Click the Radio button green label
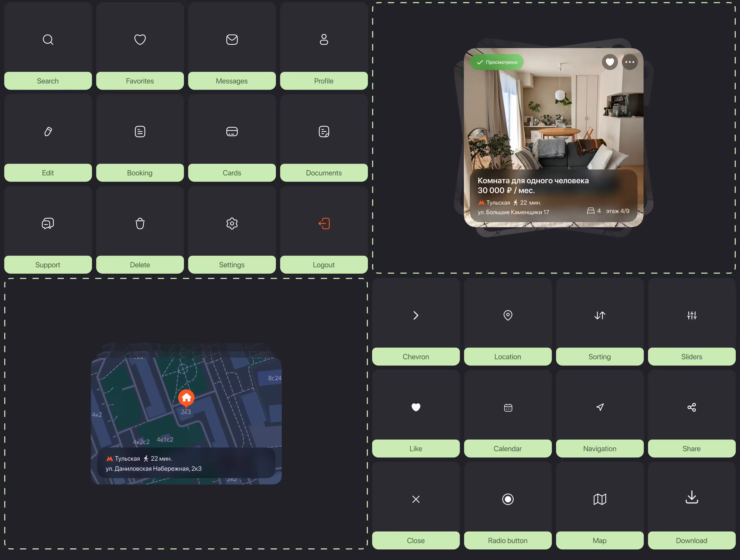 (508, 541)
